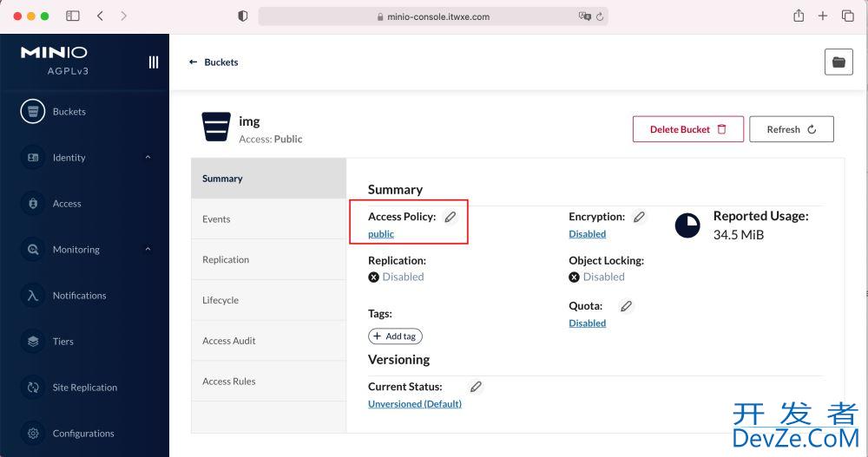Open Tiers from the sidebar
868x457 pixels.
[x=62, y=342]
